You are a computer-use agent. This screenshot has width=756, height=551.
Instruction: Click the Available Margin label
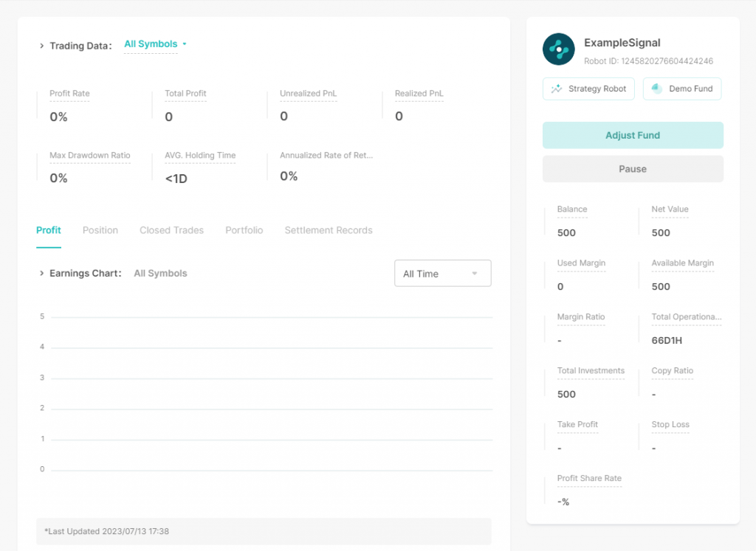point(682,263)
